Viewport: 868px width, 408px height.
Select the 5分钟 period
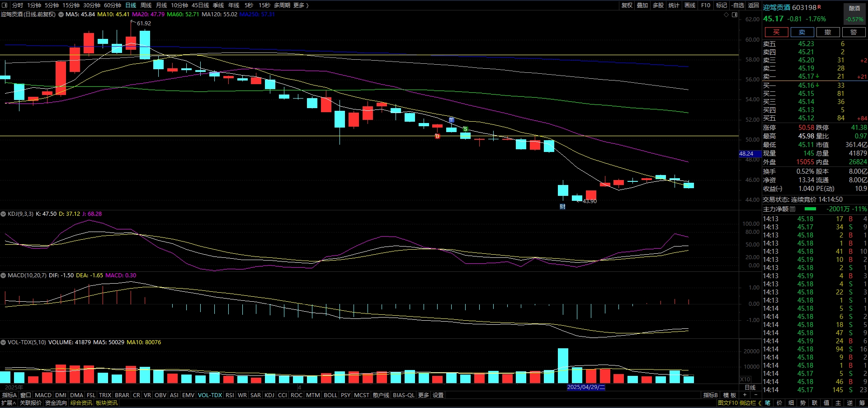coord(52,5)
